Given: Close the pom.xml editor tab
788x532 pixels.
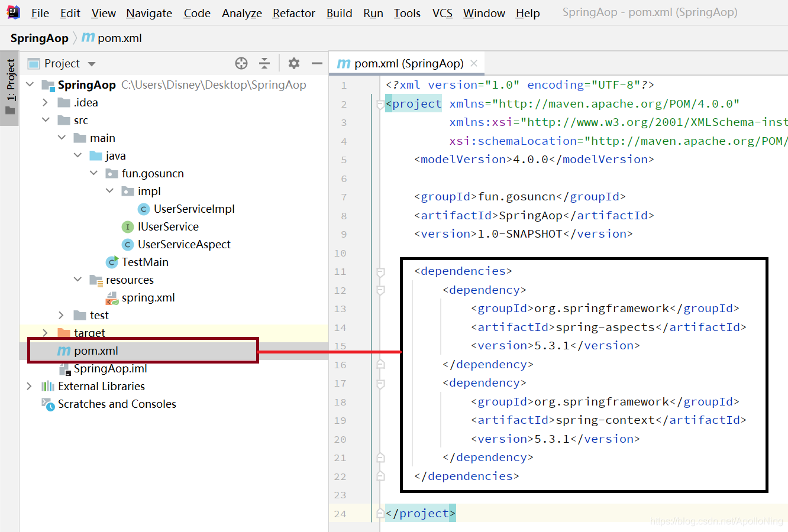Looking at the screenshot, I should pyautogui.click(x=474, y=63).
